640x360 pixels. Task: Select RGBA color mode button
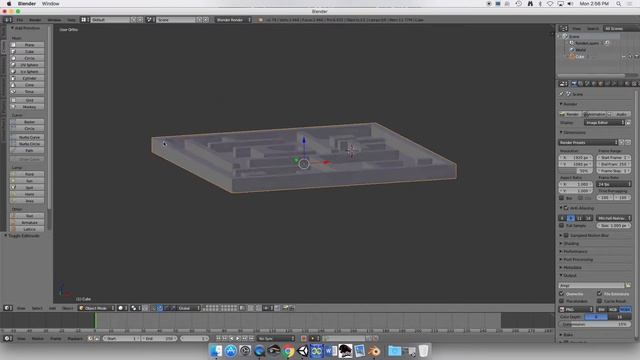pos(625,309)
